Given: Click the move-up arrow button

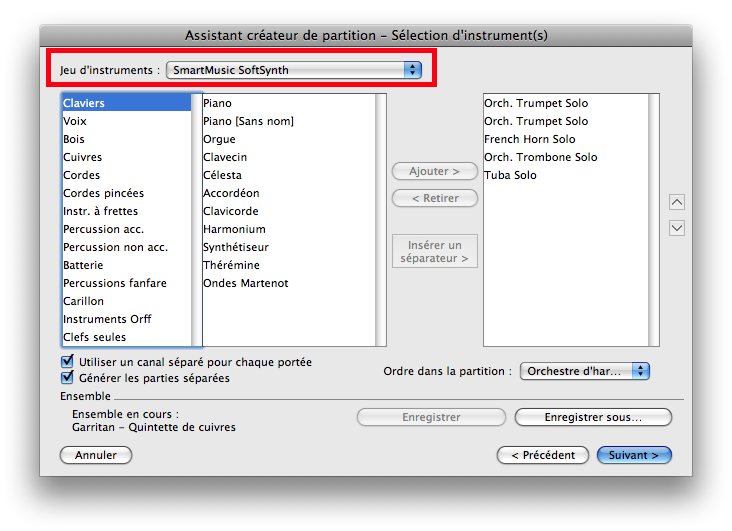Looking at the screenshot, I should (677, 202).
